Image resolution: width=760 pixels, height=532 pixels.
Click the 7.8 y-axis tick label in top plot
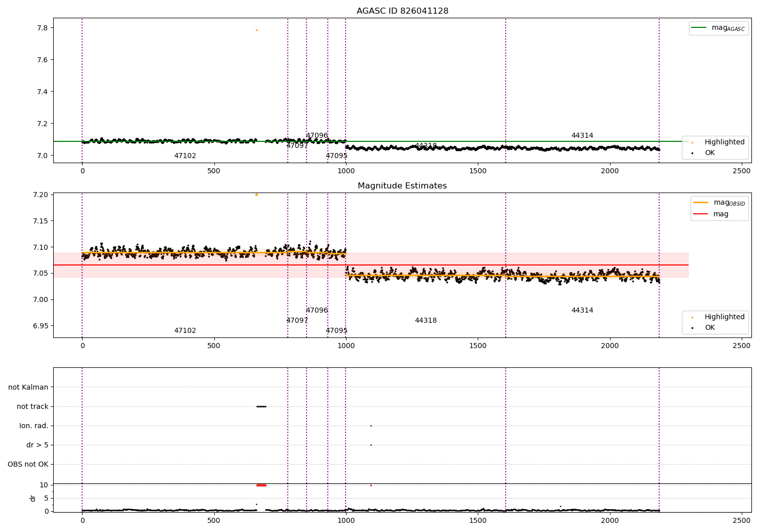pyautogui.click(x=43, y=28)
